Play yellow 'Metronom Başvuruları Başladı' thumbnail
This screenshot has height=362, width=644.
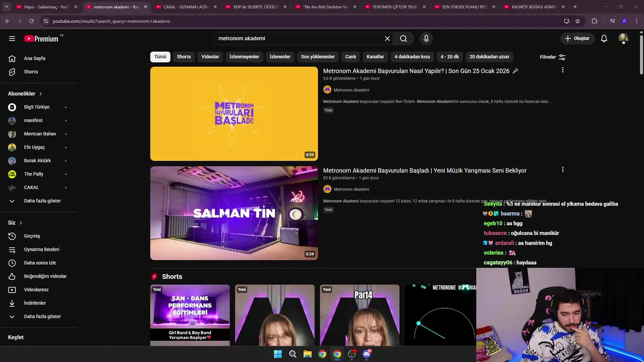tap(234, 114)
